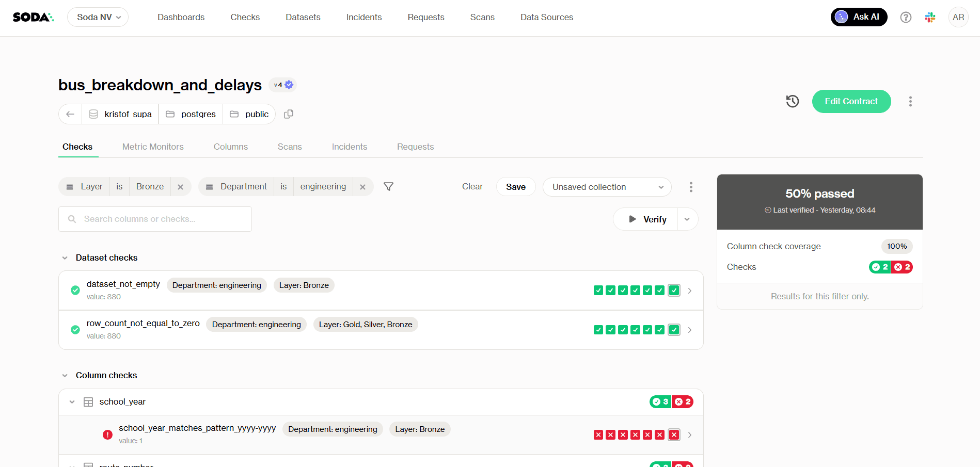This screenshot has width=980, height=467.
Task: Clear all active filters
Action: [x=472, y=186]
